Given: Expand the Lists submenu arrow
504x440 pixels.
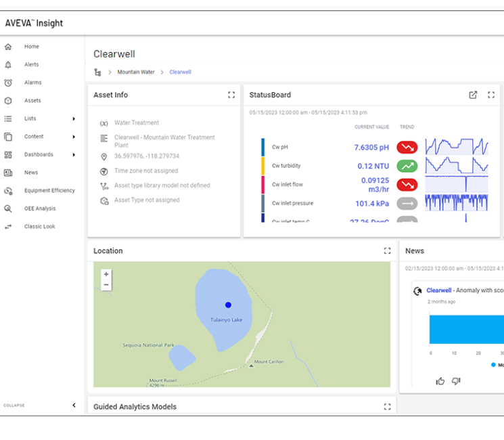Looking at the screenshot, I should pos(74,119).
